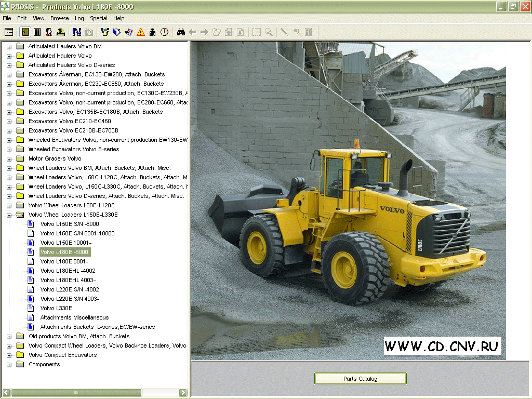532x399 pixels.
Task: Select Volvo L220E S/N 4003-
Action: pos(70,299)
